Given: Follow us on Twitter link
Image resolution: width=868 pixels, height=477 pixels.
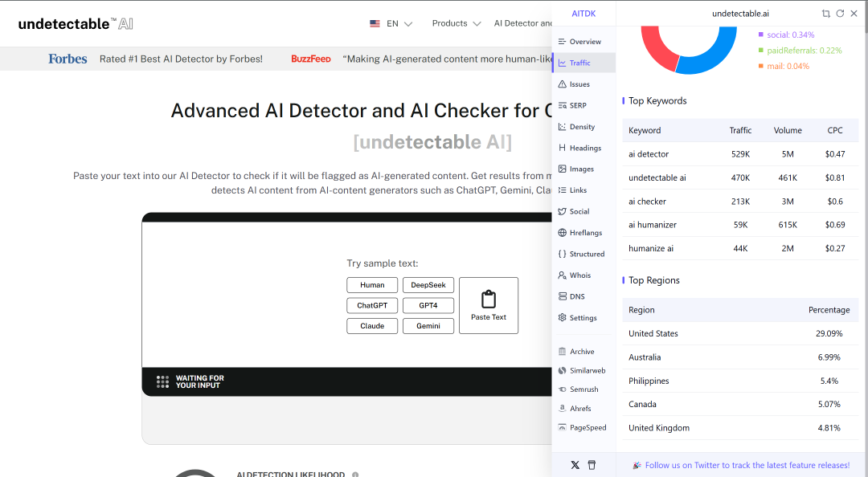Looking at the screenshot, I should click(747, 466).
